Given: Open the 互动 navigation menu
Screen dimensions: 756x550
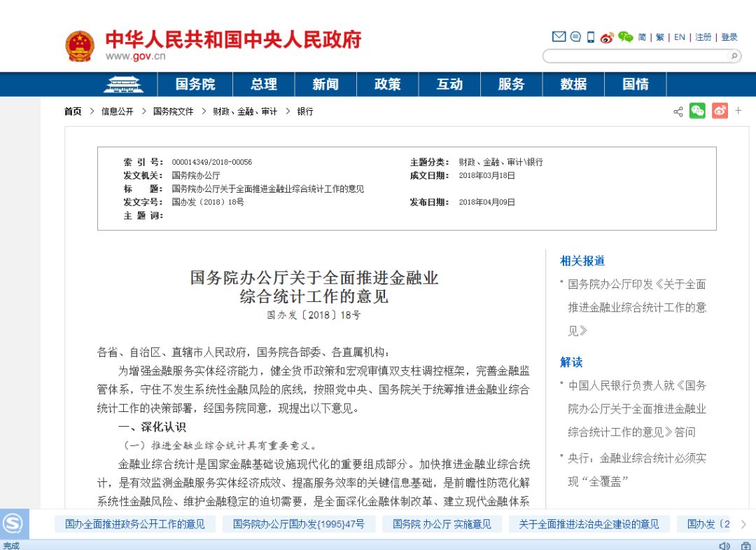Looking at the screenshot, I should [x=449, y=85].
